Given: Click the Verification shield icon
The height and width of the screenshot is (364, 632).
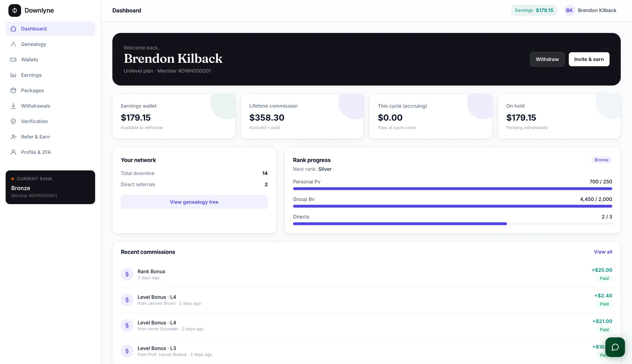Looking at the screenshot, I should (13, 121).
